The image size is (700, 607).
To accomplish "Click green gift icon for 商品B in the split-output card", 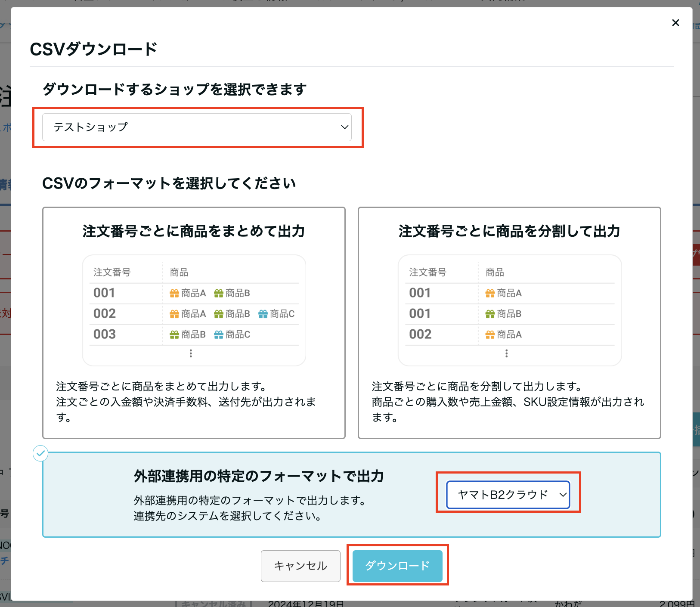I will [490, 314].
